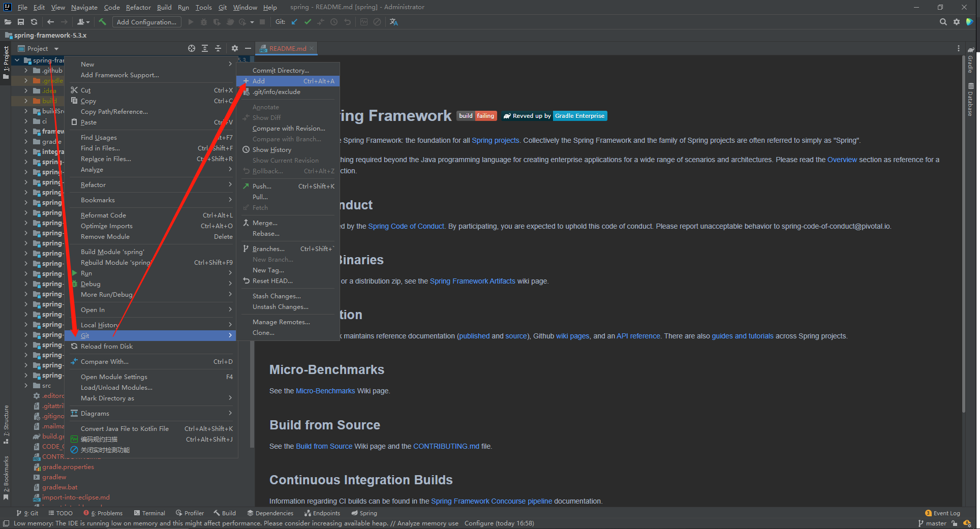Collapse the spring-framework root node

(17, 60)
